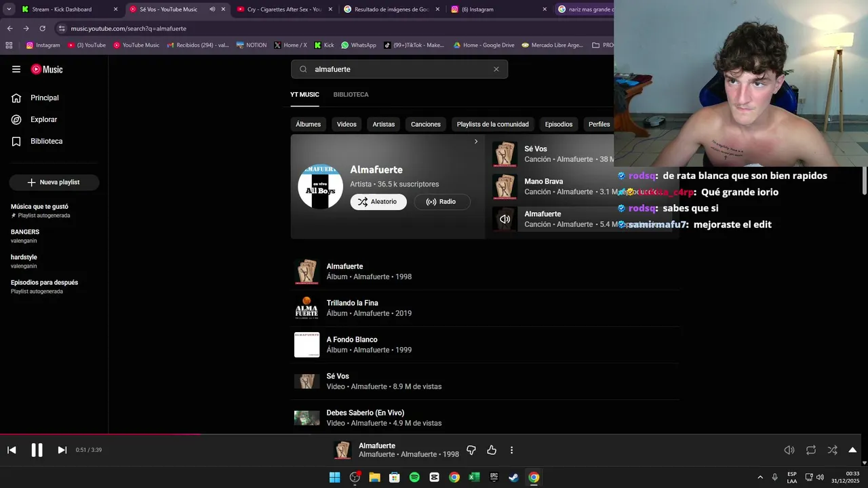Toggle shuffle in player bar

click(x=833, y=450)
